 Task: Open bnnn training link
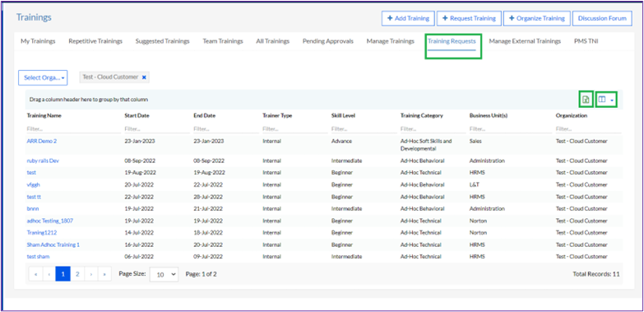coord(32,208)
